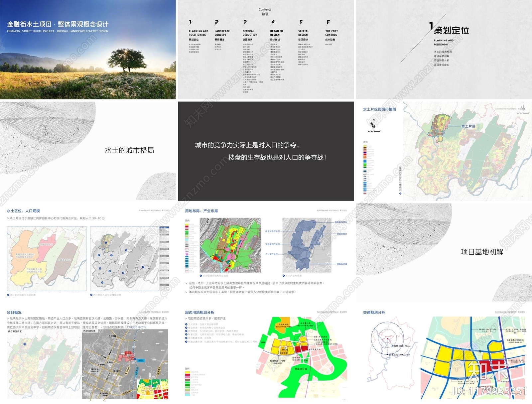Click 总图推演 label under General Deduction
The image size is (532, 404).
point(248,40)
